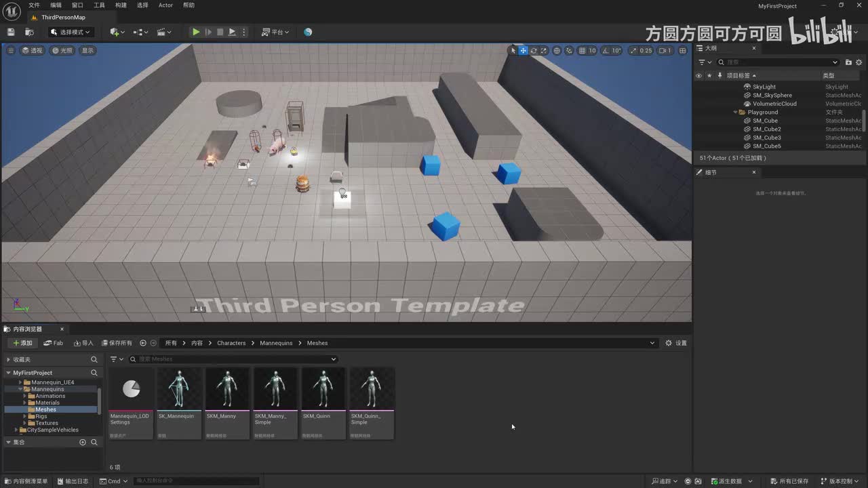Screen dimensions: 868x488
Task: Switch to the ThirdPersonMap tab
Action: click(x=63, y=17)
